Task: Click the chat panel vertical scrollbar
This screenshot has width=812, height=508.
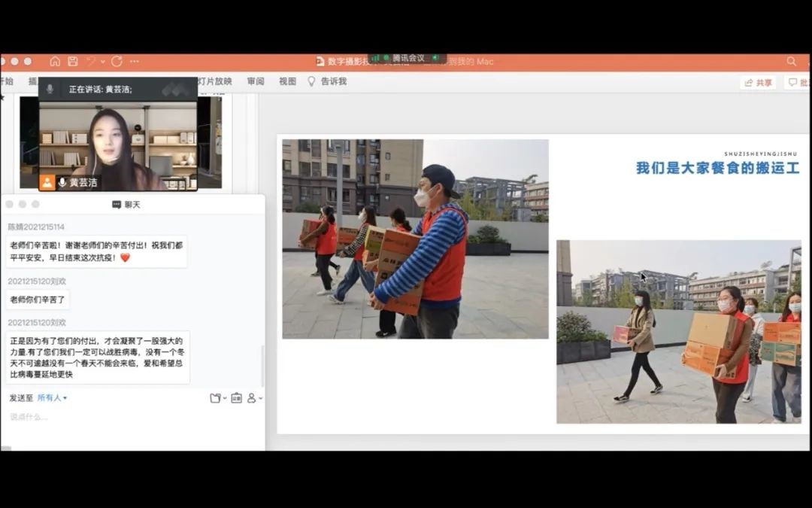Action: 262,367
